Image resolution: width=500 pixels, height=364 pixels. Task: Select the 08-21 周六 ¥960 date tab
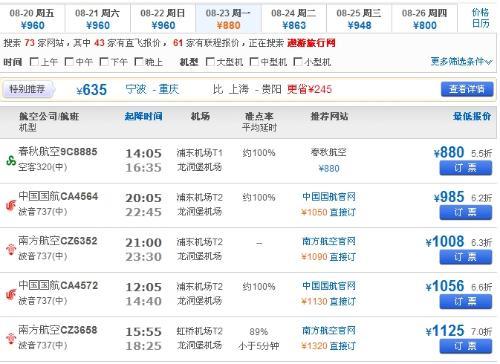98,19
